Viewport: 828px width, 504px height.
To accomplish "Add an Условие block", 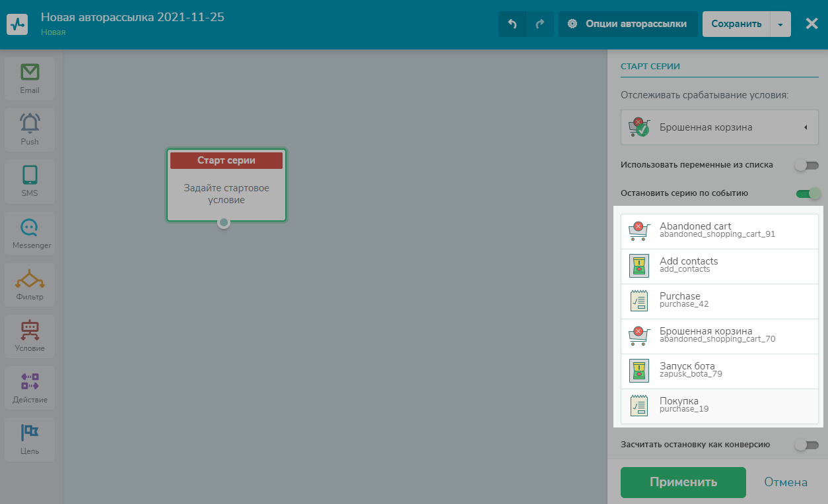I will pos(30,336).
